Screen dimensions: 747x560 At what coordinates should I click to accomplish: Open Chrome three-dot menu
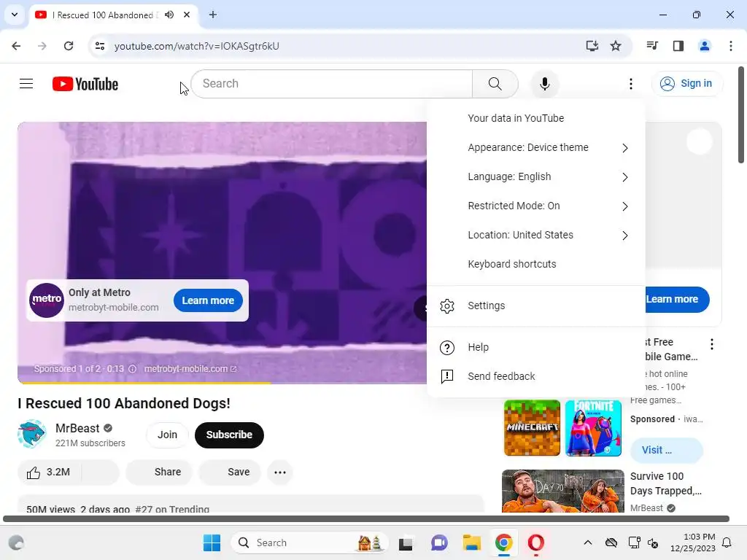tap(730, 46)
